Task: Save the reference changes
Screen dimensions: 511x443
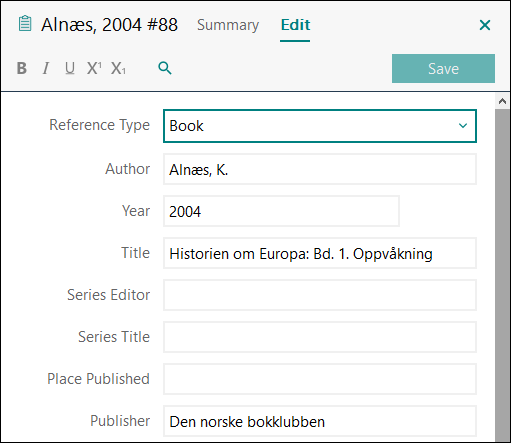Action: 443,69
